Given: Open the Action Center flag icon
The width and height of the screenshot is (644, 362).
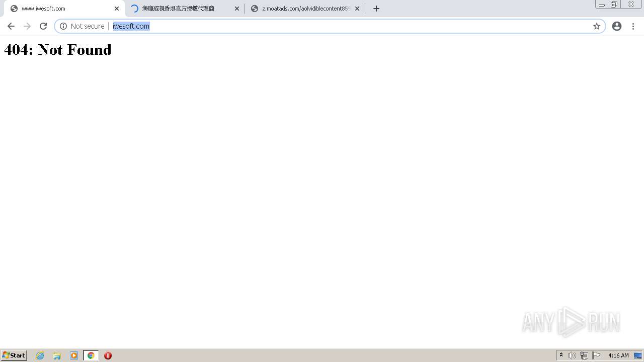Looking at the screenshot, I should point(596,355).
